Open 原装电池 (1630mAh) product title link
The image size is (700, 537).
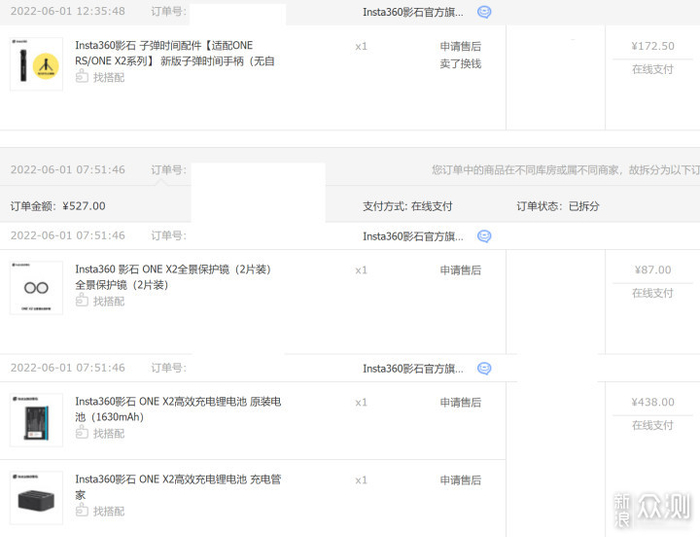[x=177, y=409]
